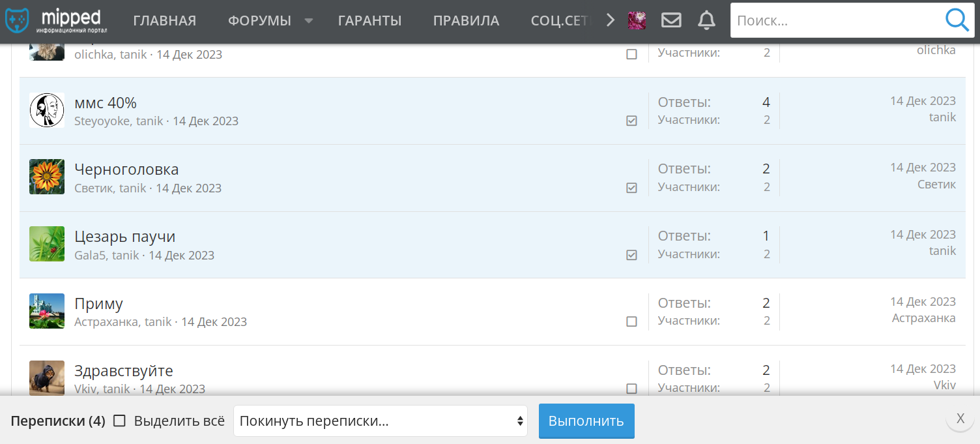980x444 pixels.
Task: Open user avatar menu in navbar
Action: click(637, 21)
